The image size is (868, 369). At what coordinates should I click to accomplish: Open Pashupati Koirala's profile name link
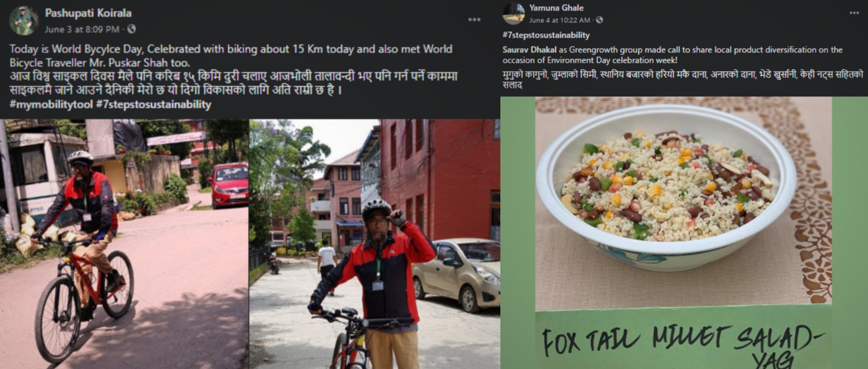(x=88, y=13)
